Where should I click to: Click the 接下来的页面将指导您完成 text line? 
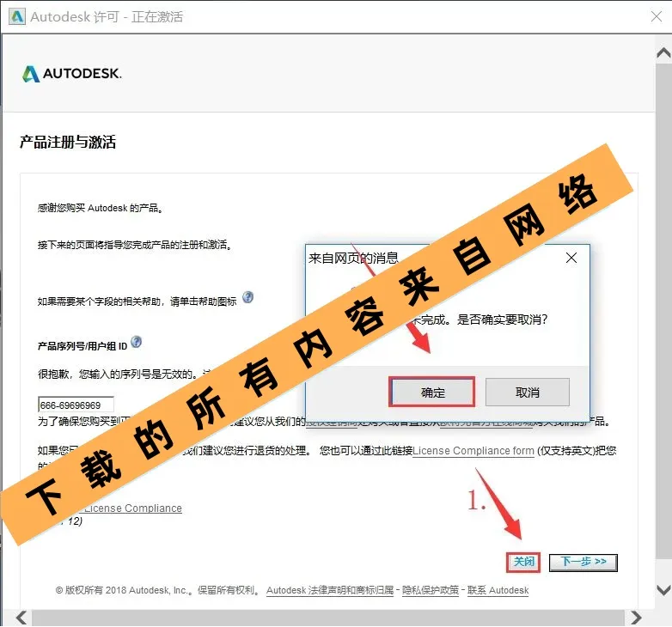point(135,245)
